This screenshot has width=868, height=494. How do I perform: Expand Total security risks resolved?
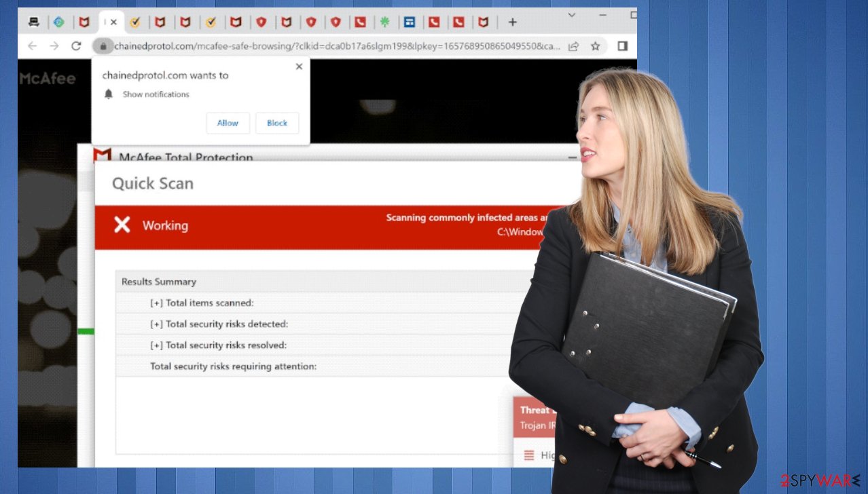(x=156, y=345)
